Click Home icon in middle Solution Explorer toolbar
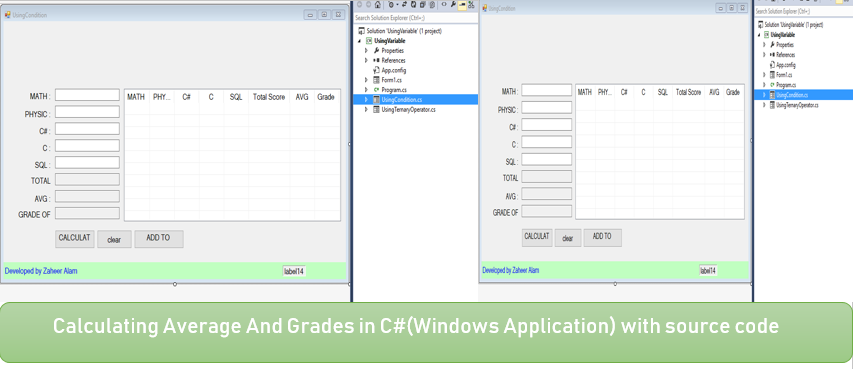The width and height of the screenshot is (853, 369). coord(378,4)
